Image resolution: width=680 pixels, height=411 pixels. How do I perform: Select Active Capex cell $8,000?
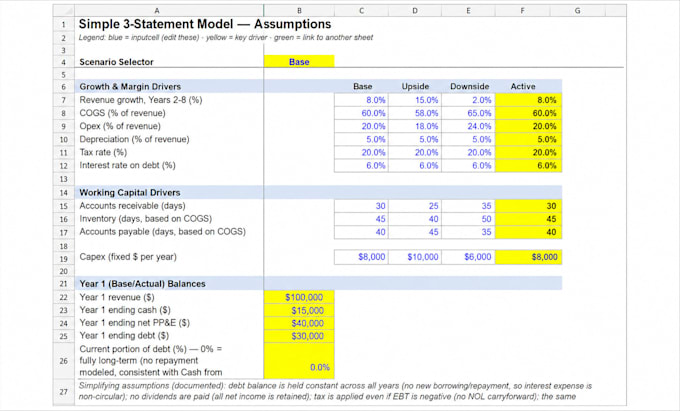[528, 257]
